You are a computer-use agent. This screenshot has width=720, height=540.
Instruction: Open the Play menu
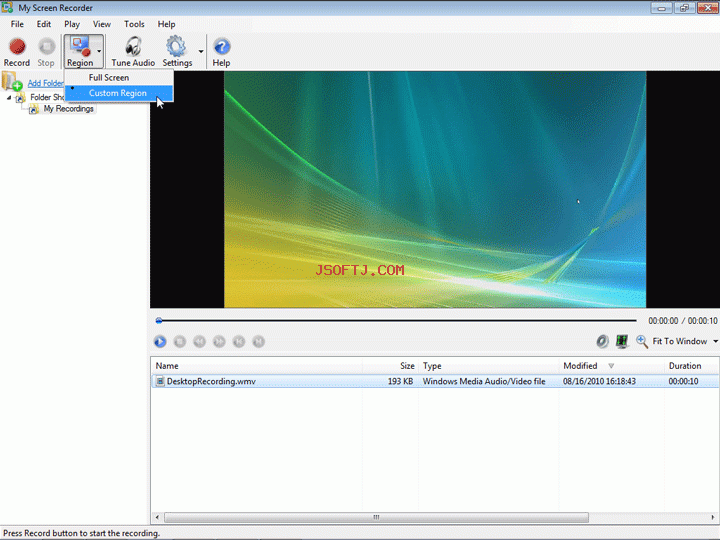72,24
